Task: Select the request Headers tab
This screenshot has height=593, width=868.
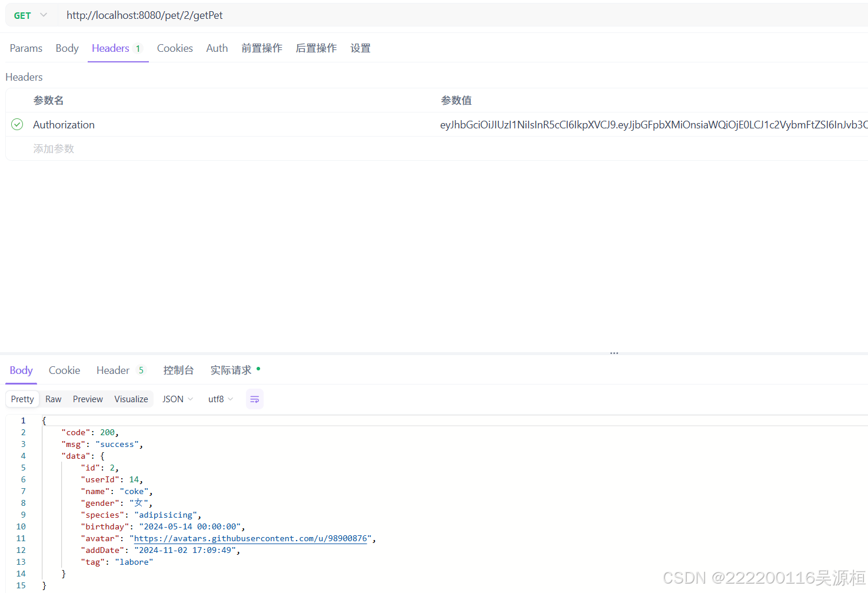Action: coord(117,48)
